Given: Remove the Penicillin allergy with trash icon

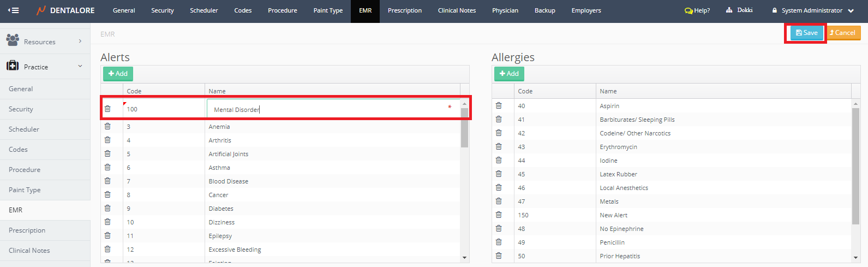Looking at the screenshot, I should (499, 242).
